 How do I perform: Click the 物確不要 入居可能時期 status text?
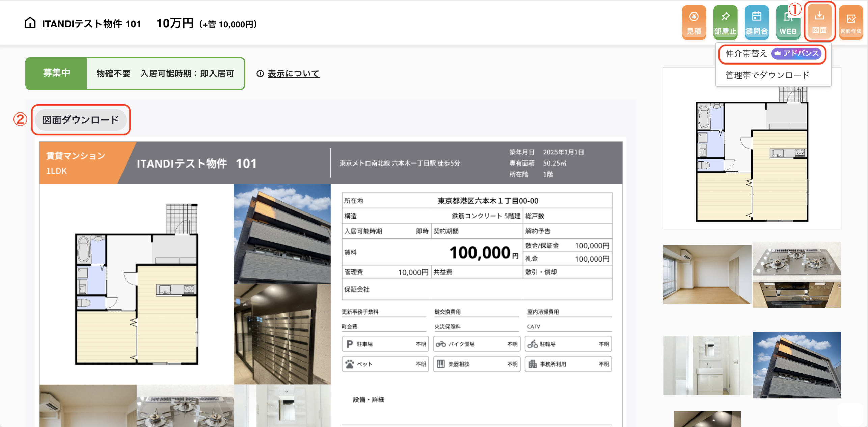pyautogui.click(x=165, y=73)
